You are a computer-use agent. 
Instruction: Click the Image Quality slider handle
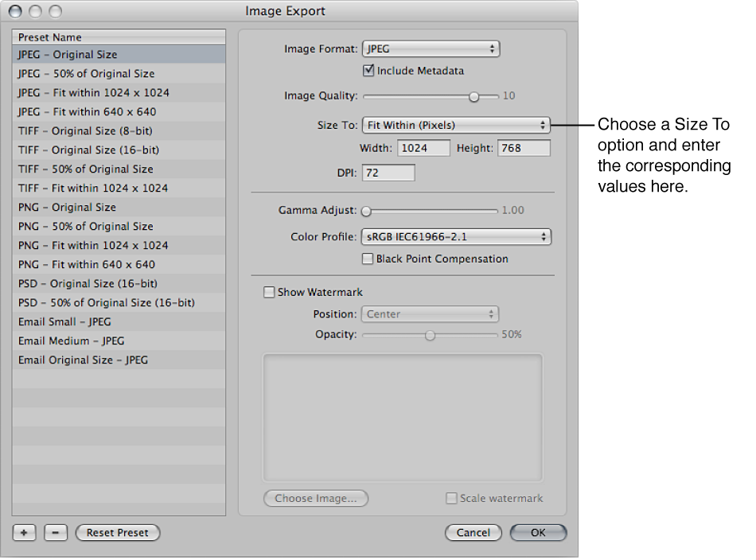coord(474,95)
